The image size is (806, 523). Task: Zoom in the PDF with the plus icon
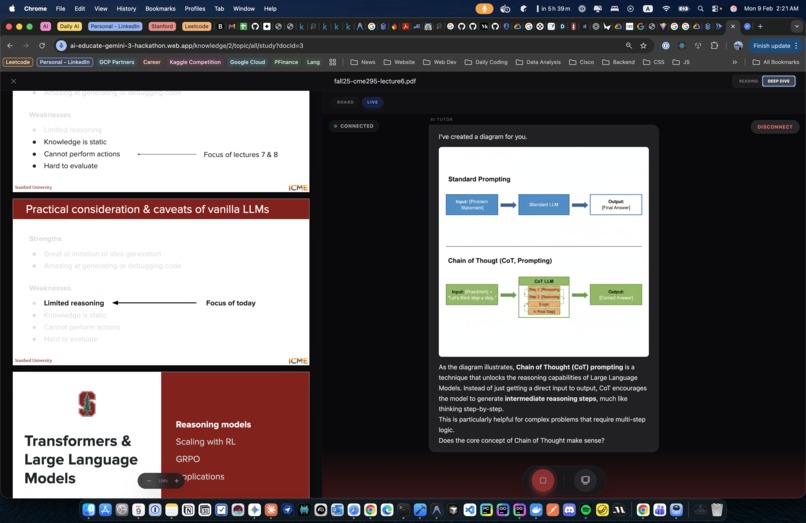click(x=176, y=481)
